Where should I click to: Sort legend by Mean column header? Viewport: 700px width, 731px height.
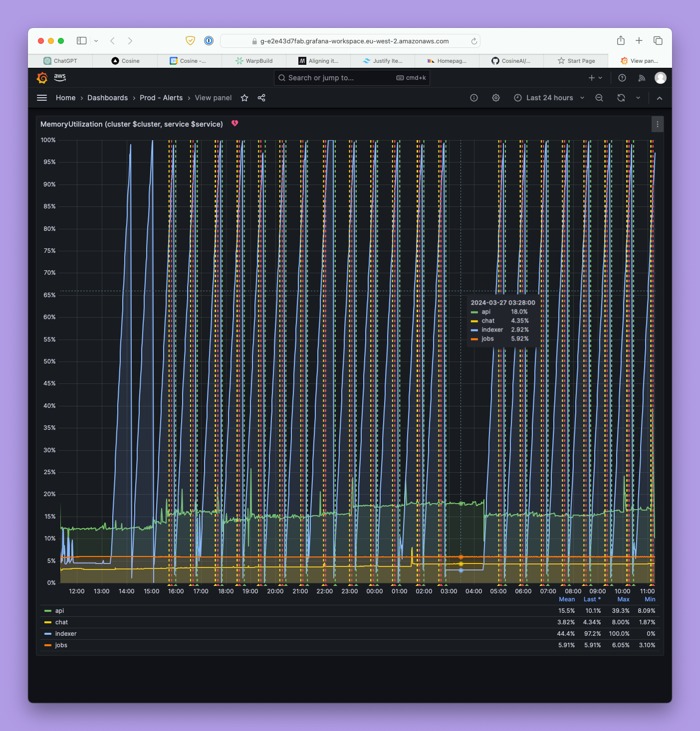(567, 599)
